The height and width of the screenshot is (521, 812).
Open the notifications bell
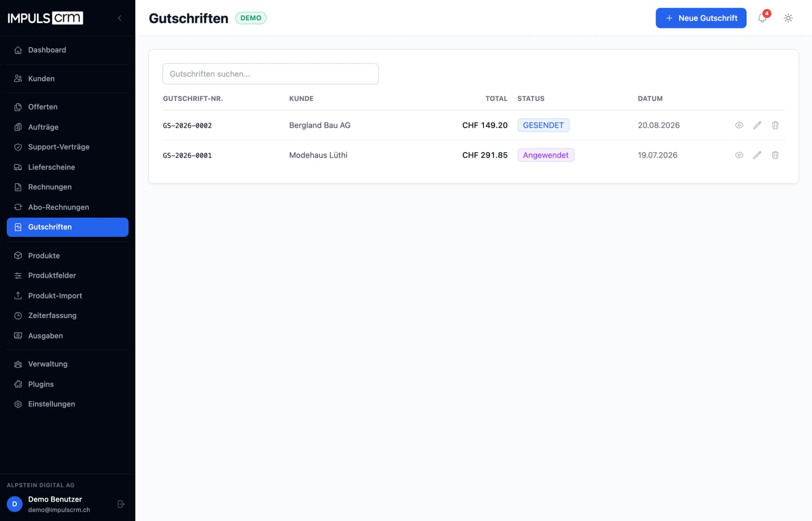[x=763, y=18]
